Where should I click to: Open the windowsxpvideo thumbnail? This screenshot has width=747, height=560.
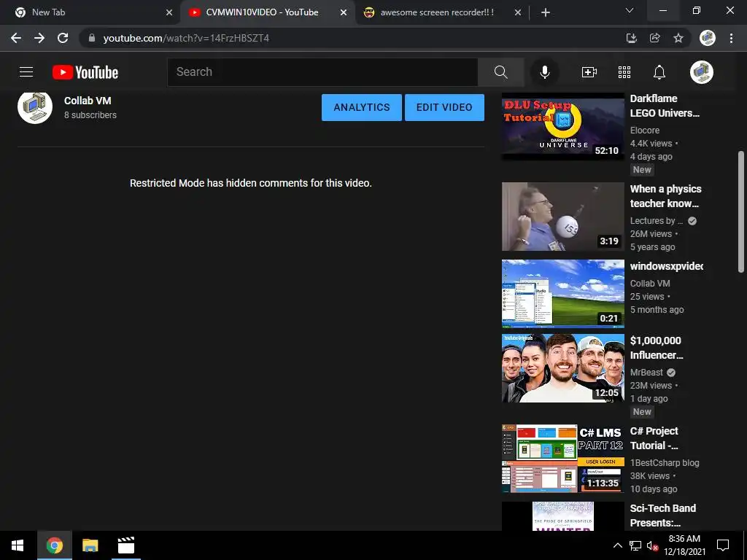562,294
